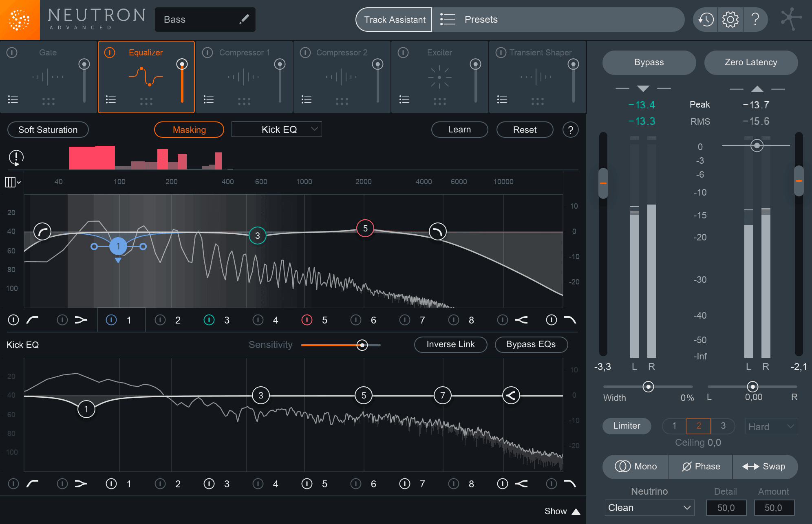Toggle bass EQ low-pass filter power button
Screen dimensions: 812x524
tap(552, 320)
